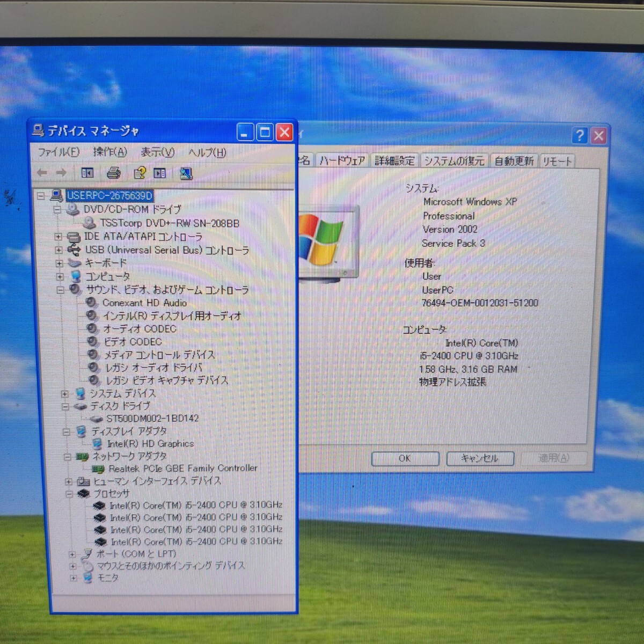The height and width of the screenshot is (644, 644).
Task: Select the DVD/CD-ROM ドライブ category icon
Action: (72, 209)
